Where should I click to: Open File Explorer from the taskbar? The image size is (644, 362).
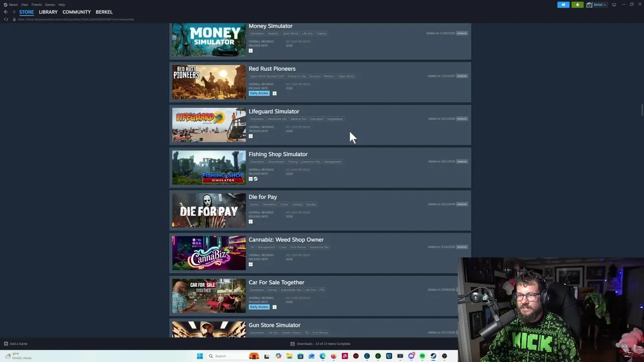pyautogui.click(x=289, y=356)
